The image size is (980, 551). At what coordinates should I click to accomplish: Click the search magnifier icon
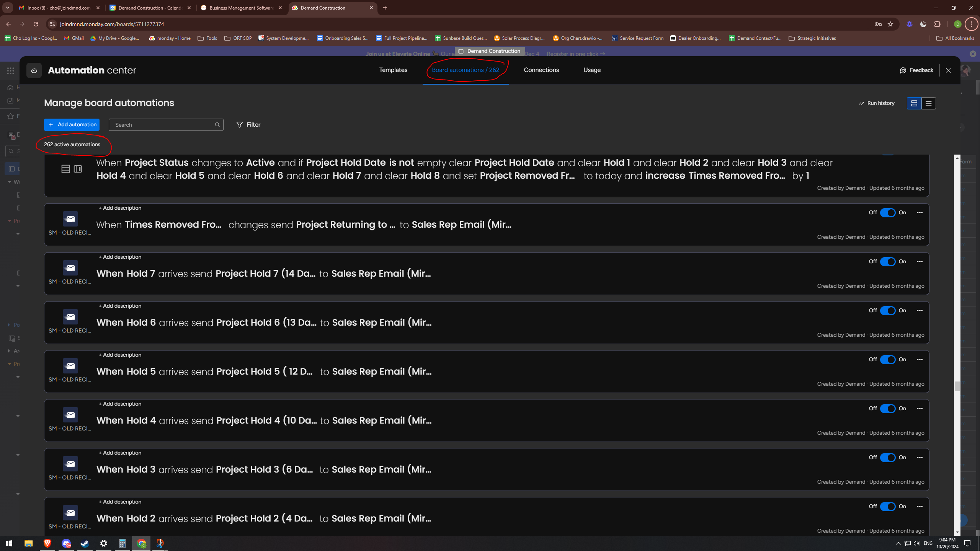point(217,125)
